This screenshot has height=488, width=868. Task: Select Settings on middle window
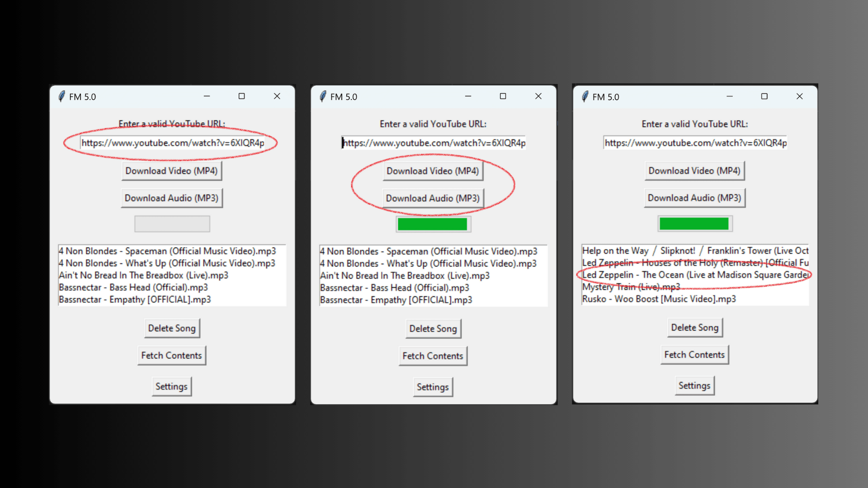(x=433, y=386)
